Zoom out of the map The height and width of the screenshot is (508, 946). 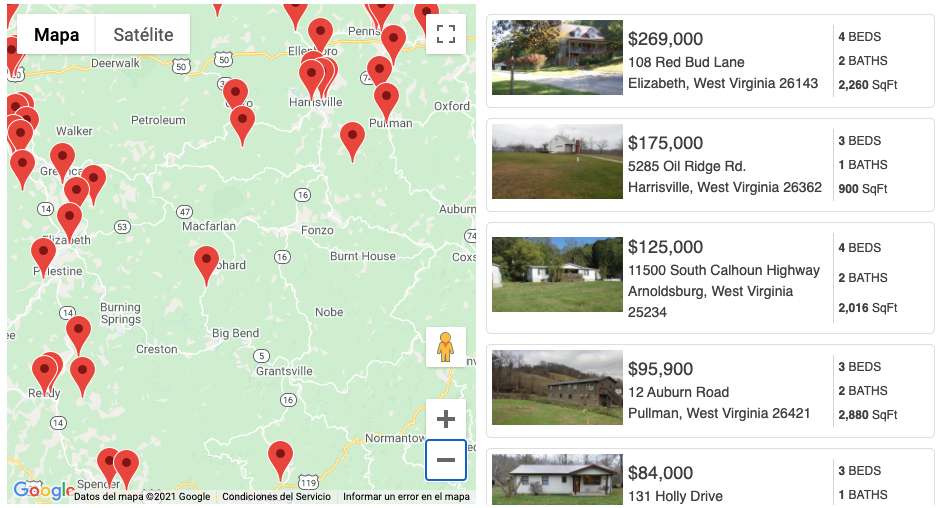tap(446, 460)
